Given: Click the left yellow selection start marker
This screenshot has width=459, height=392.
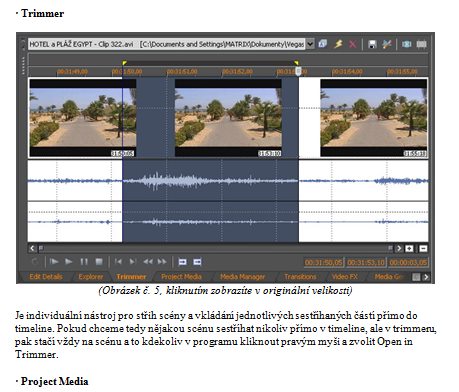Looking at the screenshot, I should [124, 62].
